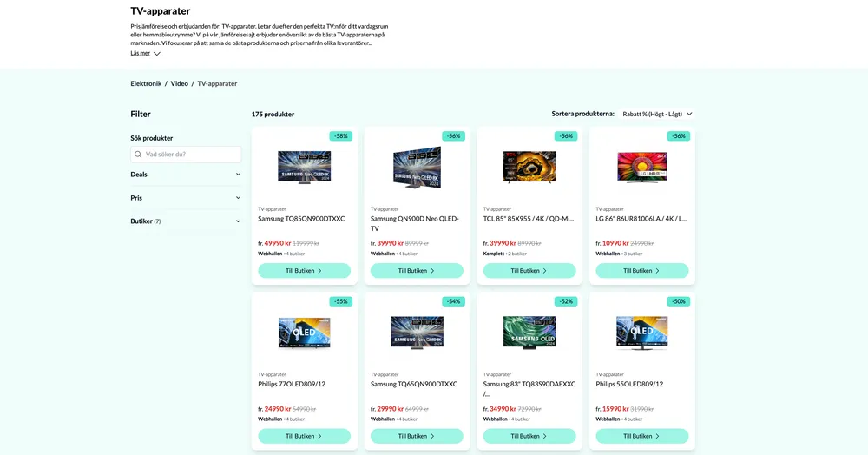Click Läs mer to expand description
The width and height of the screenshot is (868, 455).
[x=141, y=53]
